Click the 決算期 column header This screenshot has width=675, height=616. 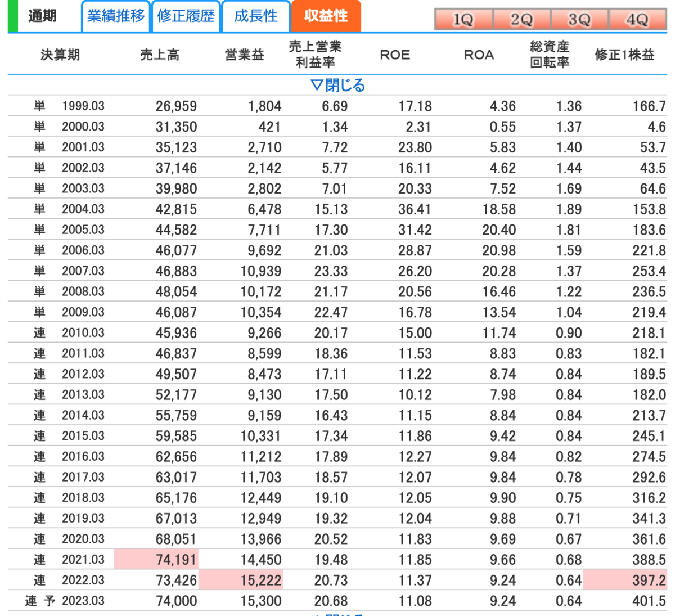(60, 55)
